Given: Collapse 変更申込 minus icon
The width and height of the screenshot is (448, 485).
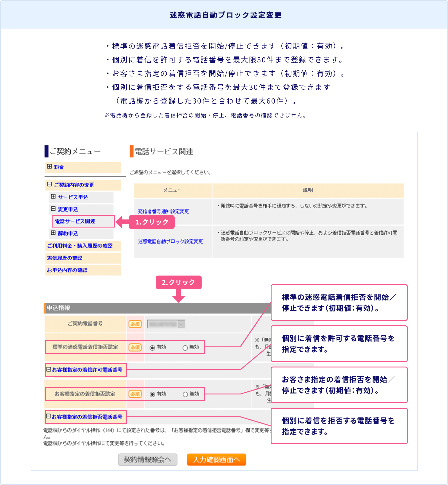Looking at the screenshot, I should tap(53, 209).
